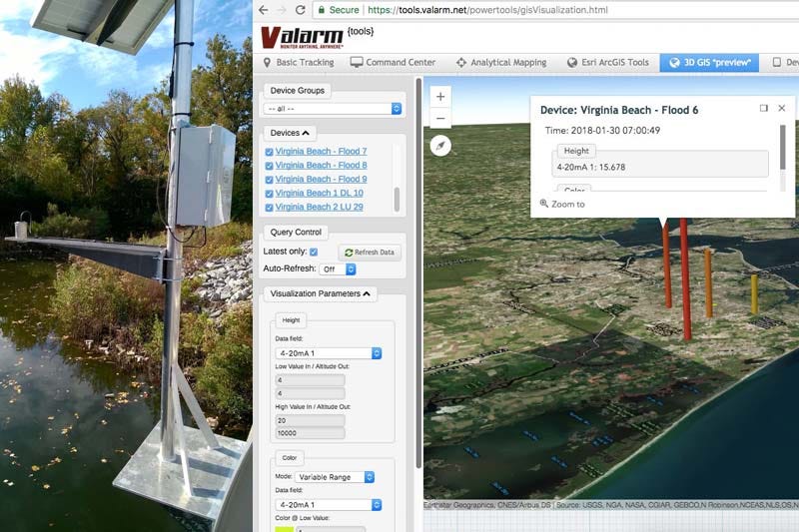Click the magnifier icon next to Zoom to

(543, 204)
